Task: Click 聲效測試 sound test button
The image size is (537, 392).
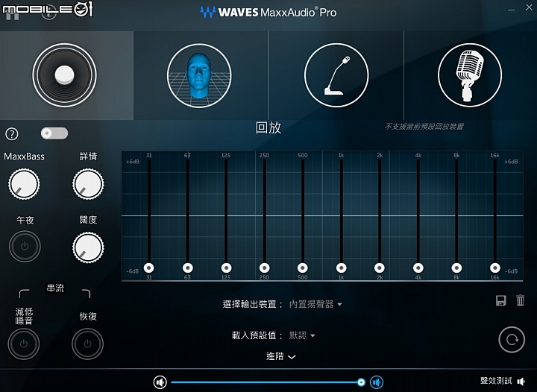Action: [503, 381]
